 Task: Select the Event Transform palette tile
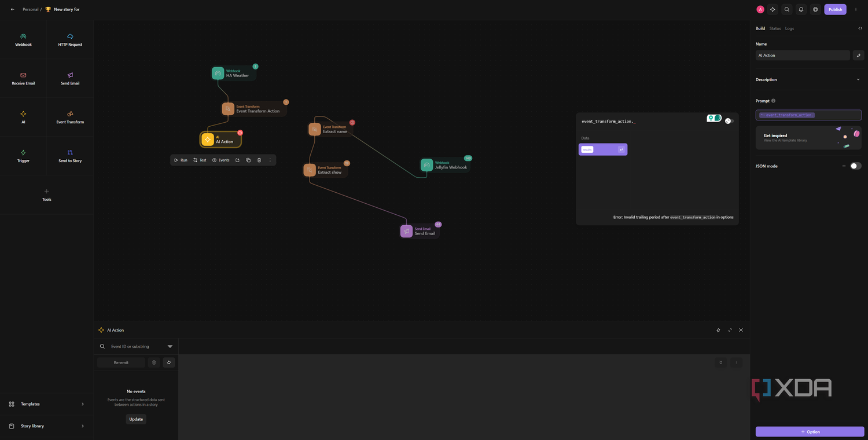click(70, 117)
